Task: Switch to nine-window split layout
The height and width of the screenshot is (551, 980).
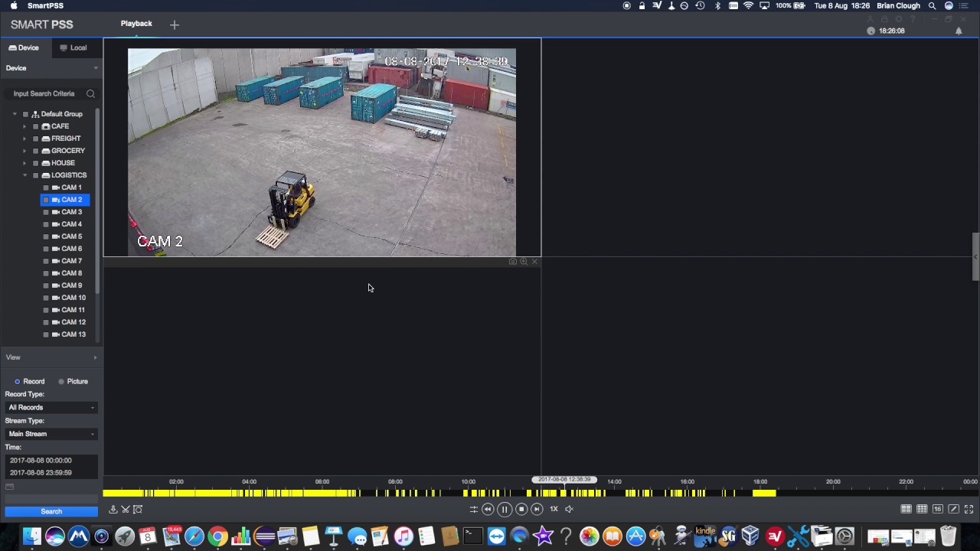Action: click(x=922, y=509)
